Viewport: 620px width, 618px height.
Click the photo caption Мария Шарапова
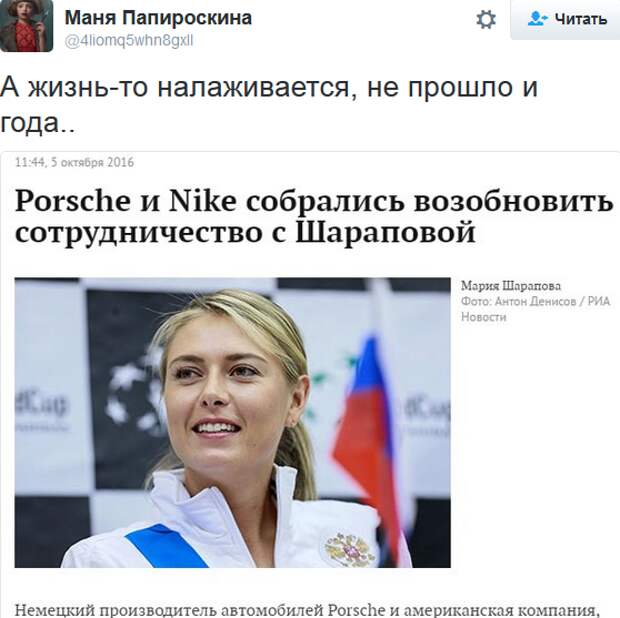point(511,286)
